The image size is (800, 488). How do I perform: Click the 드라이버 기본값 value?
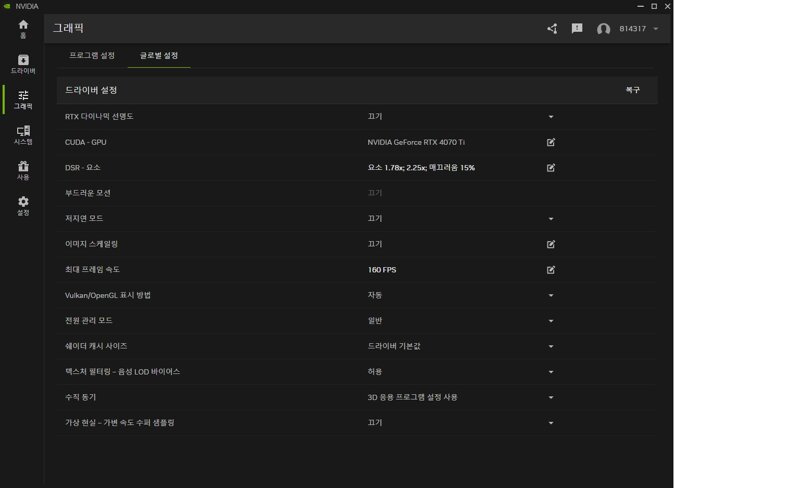(x=394, y=346)
